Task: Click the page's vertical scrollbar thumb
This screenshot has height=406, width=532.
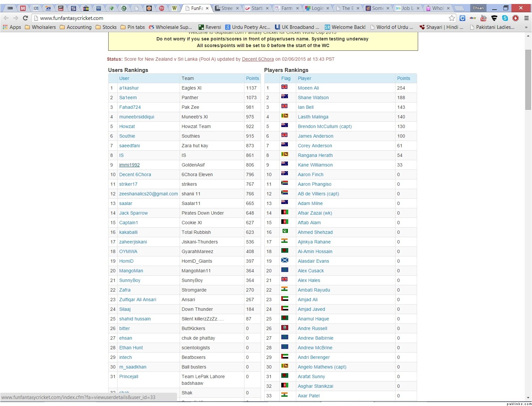Action: click(x=528, y=80)
